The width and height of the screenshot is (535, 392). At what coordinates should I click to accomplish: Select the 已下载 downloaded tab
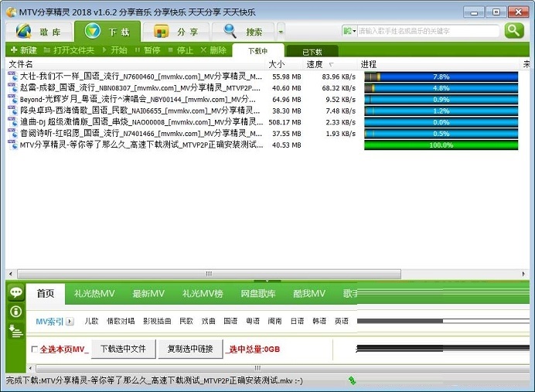point(312,52)
